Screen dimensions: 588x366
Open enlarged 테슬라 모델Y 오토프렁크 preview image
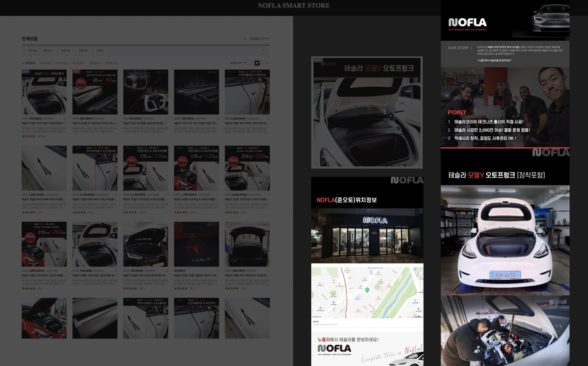click(367, 113)
